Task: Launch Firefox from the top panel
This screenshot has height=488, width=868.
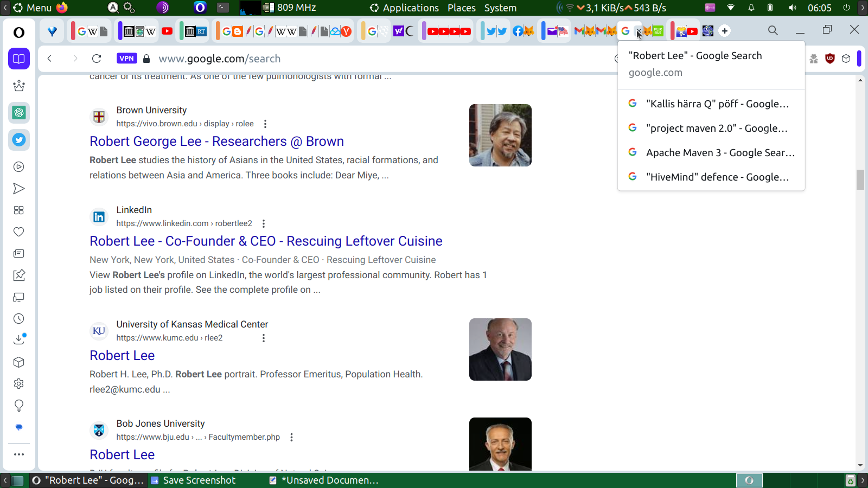Action: (x=62, y=8)
